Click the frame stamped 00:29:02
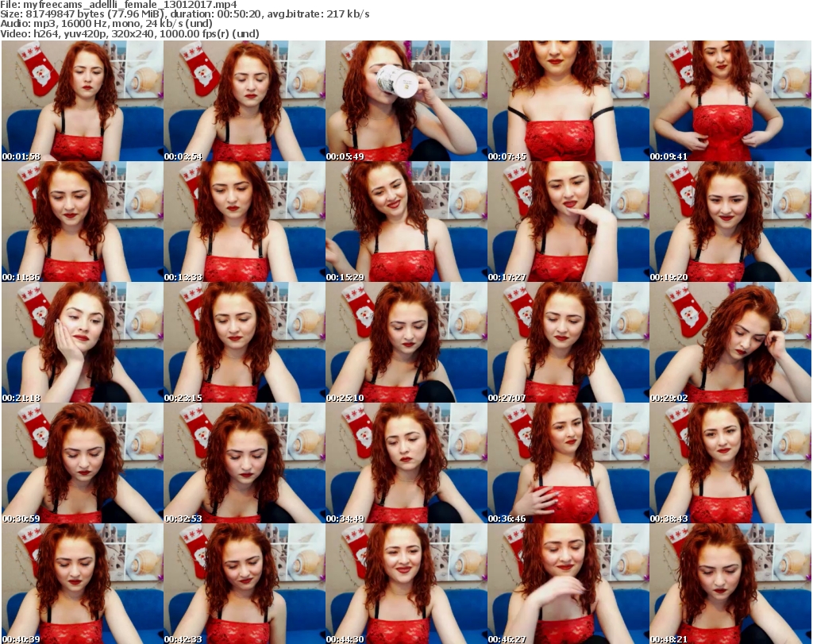Viewport: 813px width, 644px height. (730, 342)
